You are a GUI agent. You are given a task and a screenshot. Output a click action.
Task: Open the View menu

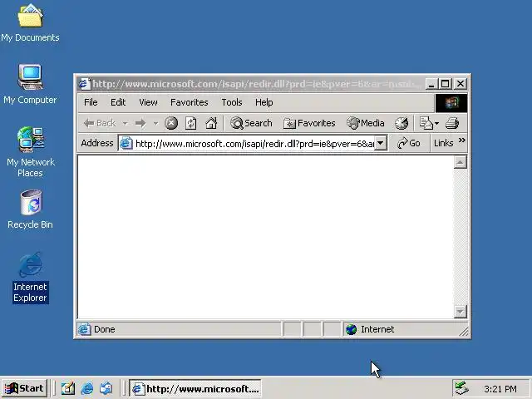coord(148,102)
